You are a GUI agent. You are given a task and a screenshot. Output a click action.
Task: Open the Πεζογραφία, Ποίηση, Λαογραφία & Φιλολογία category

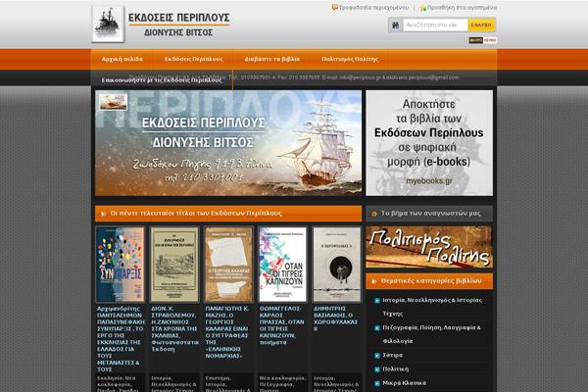(x=431, y=334)
